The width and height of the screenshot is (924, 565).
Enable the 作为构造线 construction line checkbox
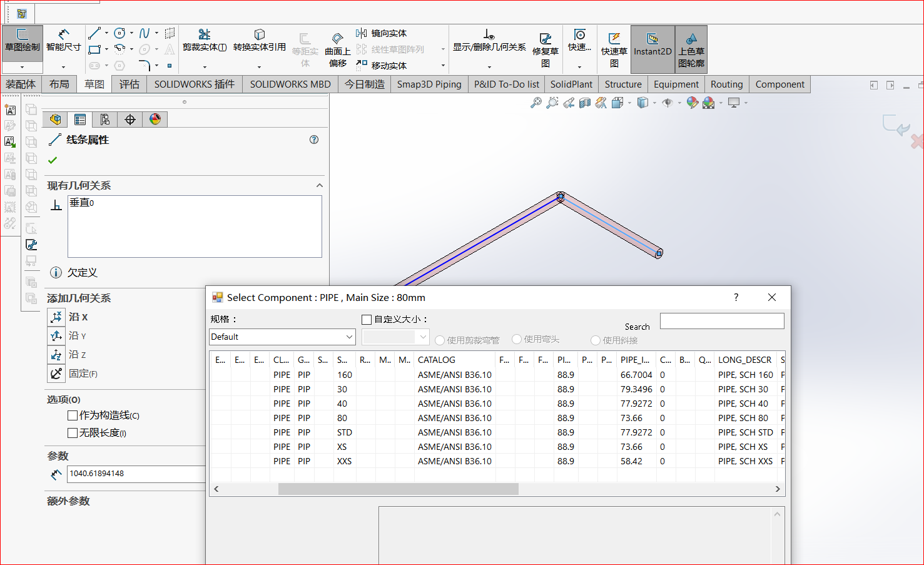(73, 415)
